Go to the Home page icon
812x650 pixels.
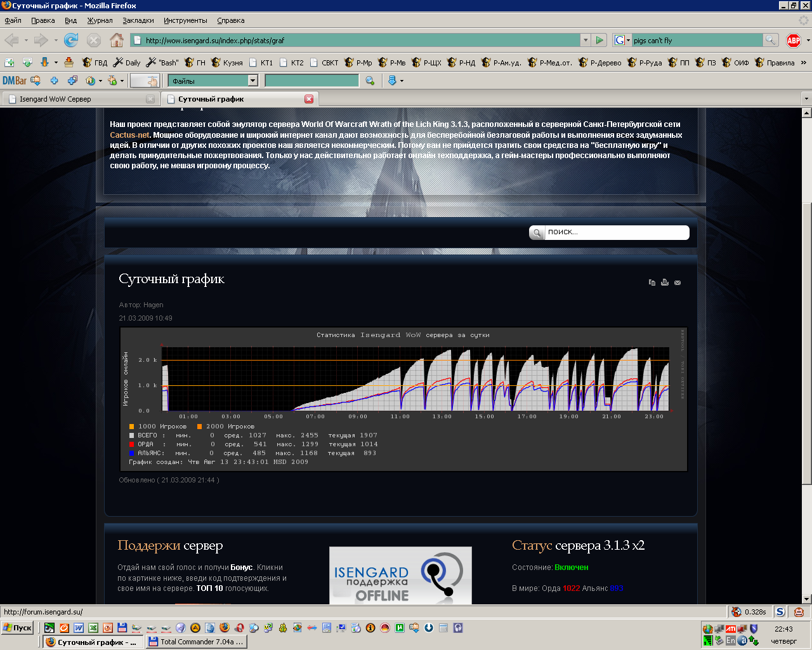click(x=117, y=40)
